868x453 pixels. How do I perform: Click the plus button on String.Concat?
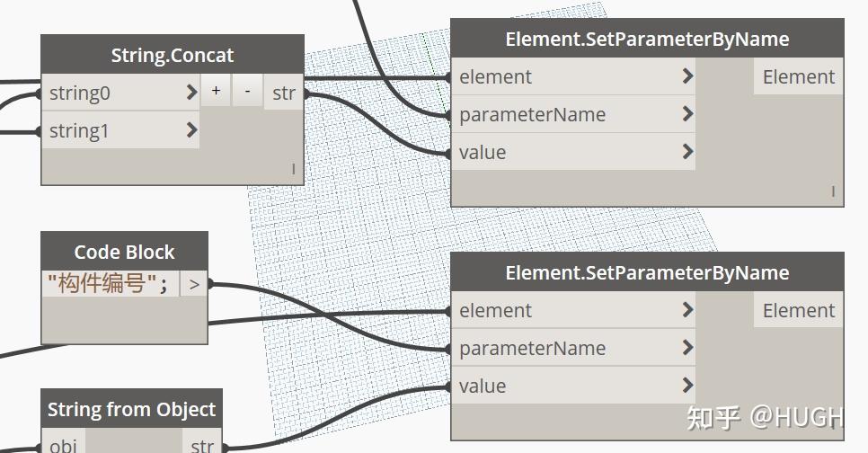coord(216,92)
